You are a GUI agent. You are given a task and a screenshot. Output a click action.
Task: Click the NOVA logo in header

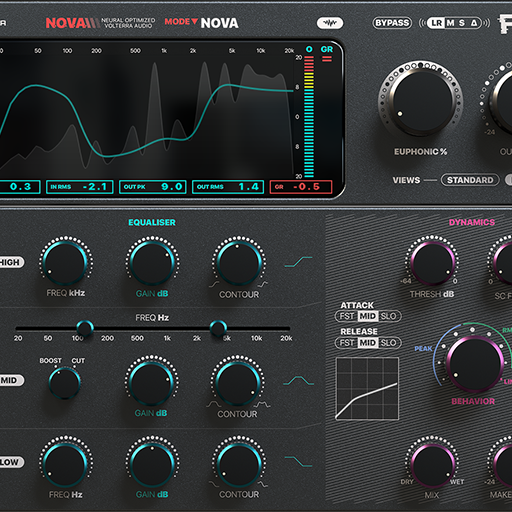point(73,23)
